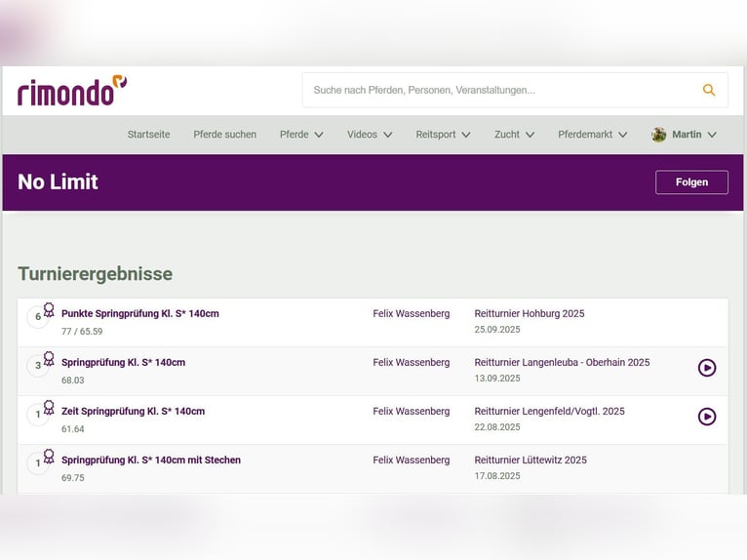Open Punkte Springprüfung Kl. S* 140cm result
Screen dimensions: 747x560
click(x=139, y=314)
